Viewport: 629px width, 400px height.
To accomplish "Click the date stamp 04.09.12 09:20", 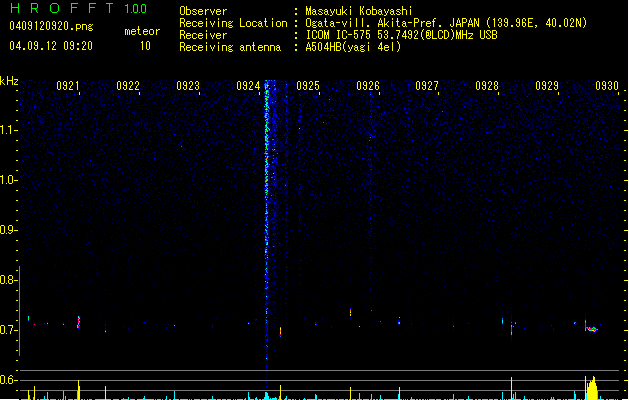I will 51,46.
